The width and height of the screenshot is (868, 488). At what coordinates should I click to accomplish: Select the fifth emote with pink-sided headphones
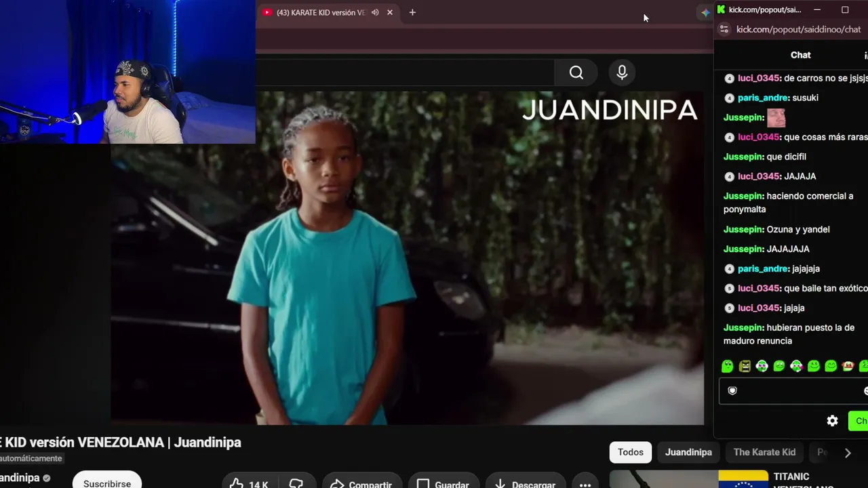point(796,366)
